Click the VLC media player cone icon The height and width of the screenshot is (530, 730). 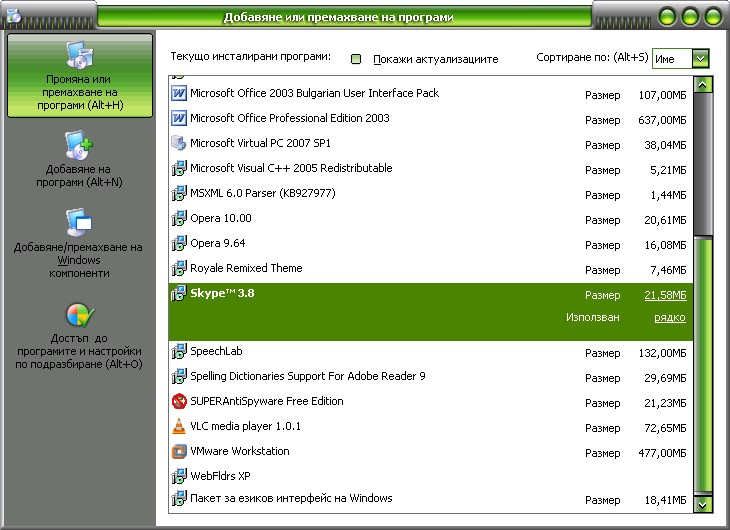click(179, 426)
